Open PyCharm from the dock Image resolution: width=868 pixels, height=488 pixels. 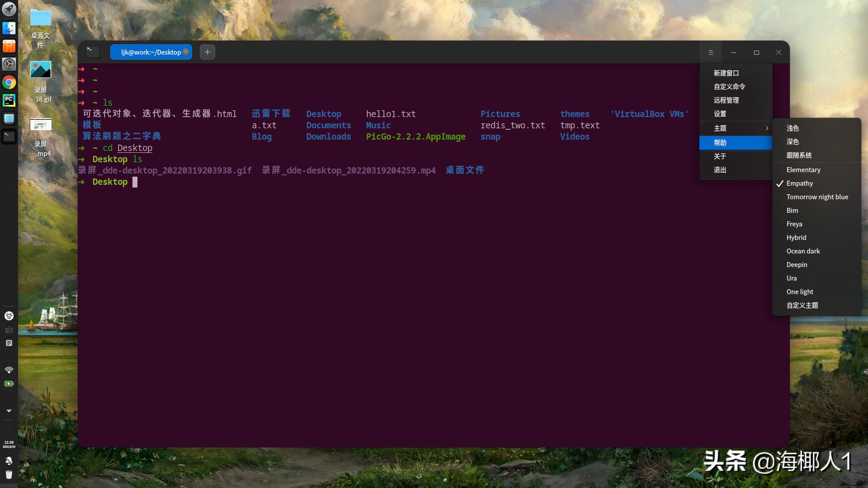click(9, 100)
